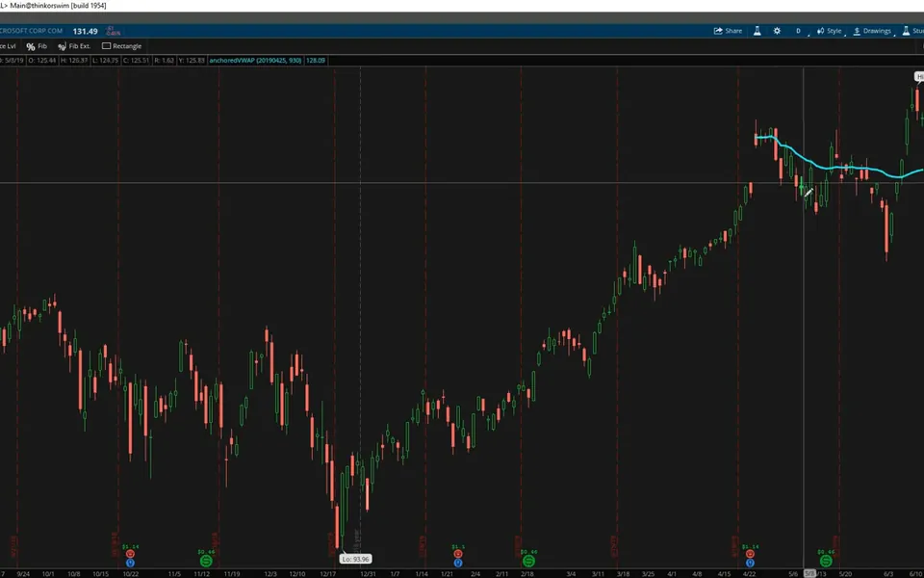Click red conference call icon at 1/21
This screenshot has width=924, height=578.
point(458,555)
